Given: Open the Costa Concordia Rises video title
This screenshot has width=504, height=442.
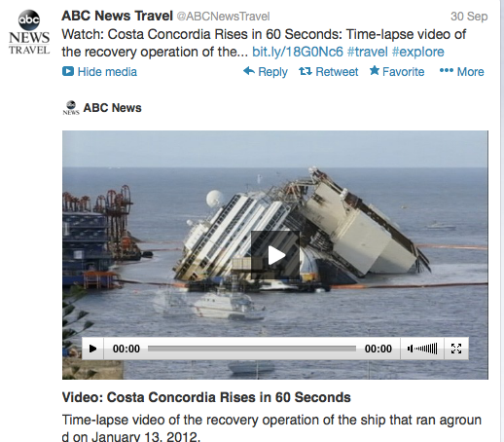Looking at the screenshot, I should pyautogui.click(x=206, y=397).
